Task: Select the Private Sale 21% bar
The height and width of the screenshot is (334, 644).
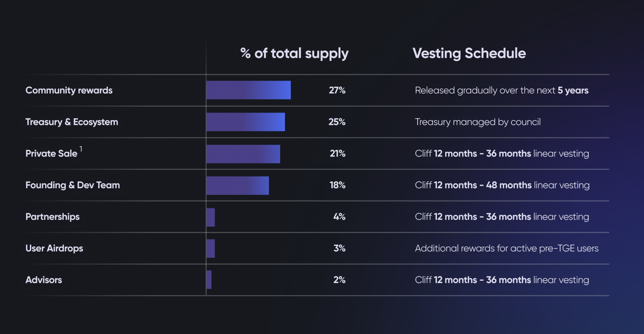Action: [243, 153]
